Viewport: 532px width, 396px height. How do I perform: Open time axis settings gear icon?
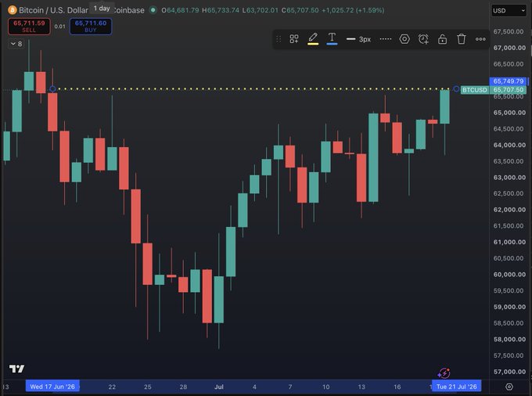[509, 387]
